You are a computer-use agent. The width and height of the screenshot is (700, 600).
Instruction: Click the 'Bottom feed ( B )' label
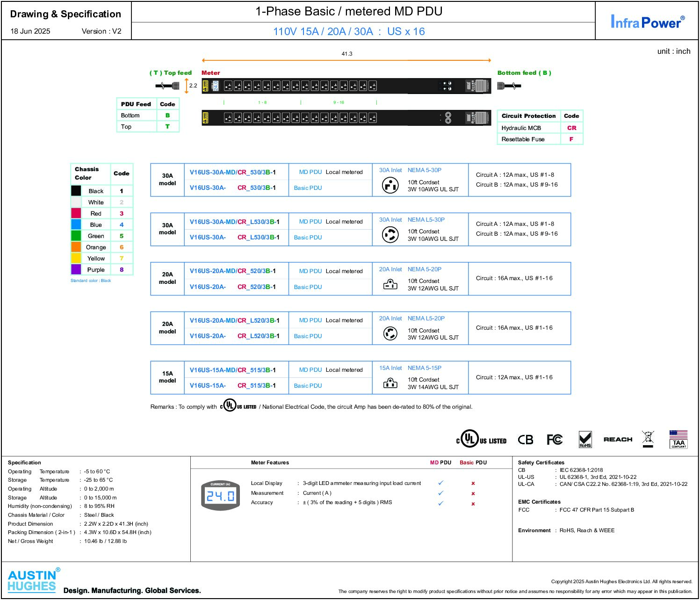pyautogui.click(x=524, y=72)
